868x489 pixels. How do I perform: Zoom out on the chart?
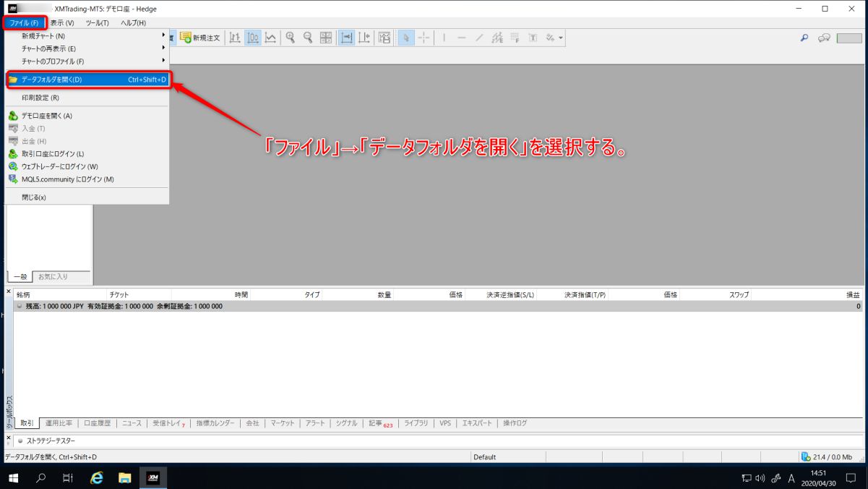pos(309,37)
